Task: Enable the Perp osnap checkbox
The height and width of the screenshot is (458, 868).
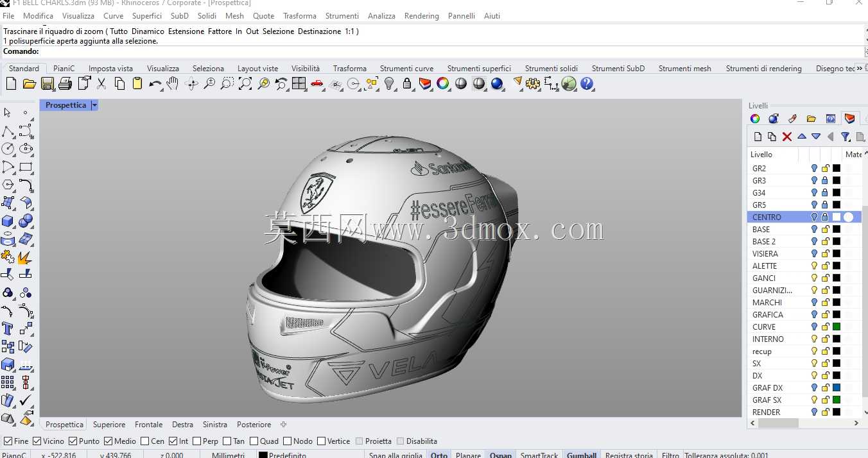Action: pos(196,441)
